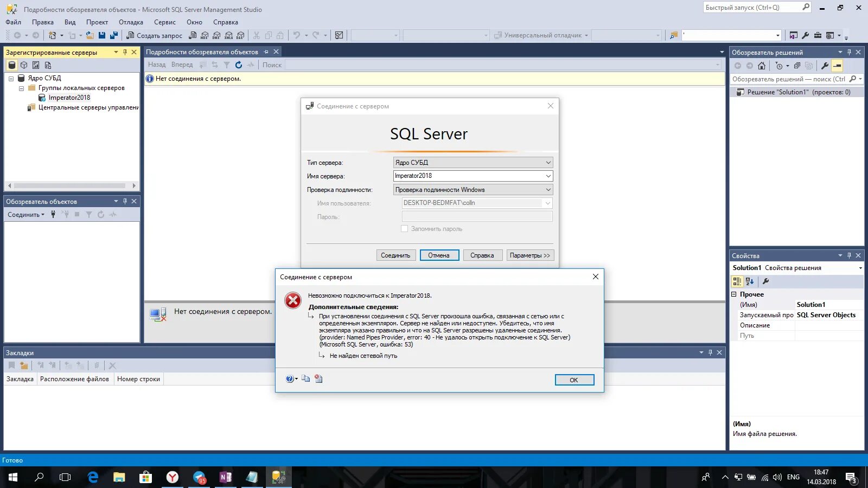Image resolution: width=868 pixels, height=488 pixels.
Task: Click the Activity Monitor toolbar icon
Action: pyautogui.click(x=339, y=35)
